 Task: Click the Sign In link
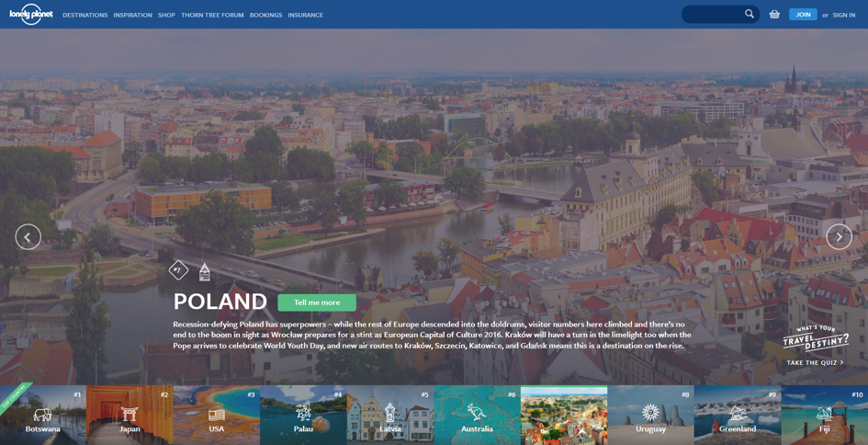pyautogui.click(x=843, y=15)
